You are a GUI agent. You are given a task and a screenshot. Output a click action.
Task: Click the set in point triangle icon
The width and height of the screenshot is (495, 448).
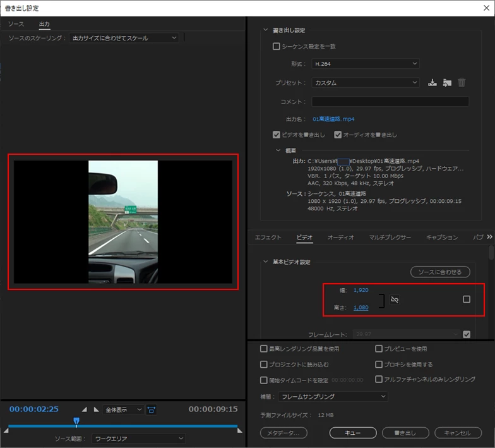point(85,409)
